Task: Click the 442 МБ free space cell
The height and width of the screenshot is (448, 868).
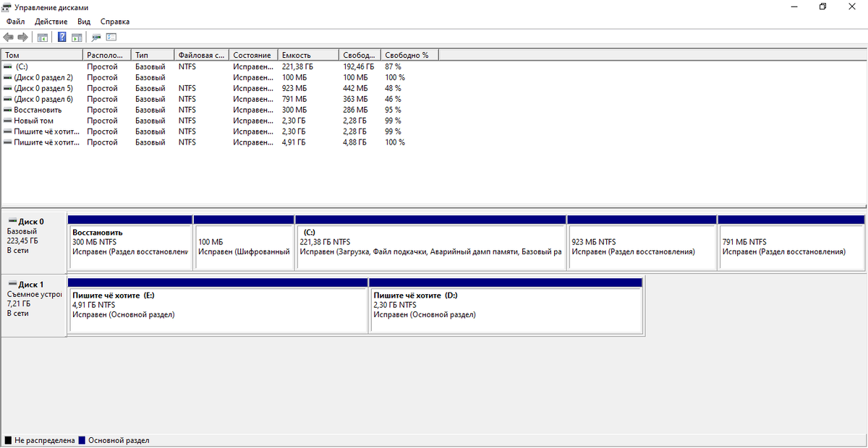Action: pyautogui.click(x=354, y=88)
